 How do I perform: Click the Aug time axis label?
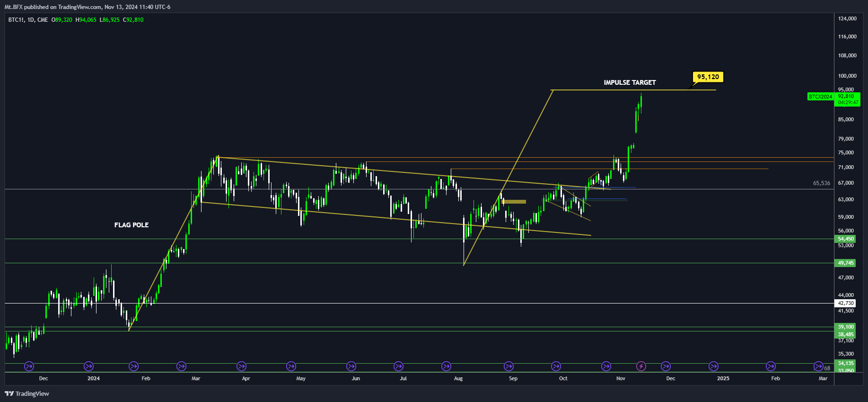click(458, 378)
